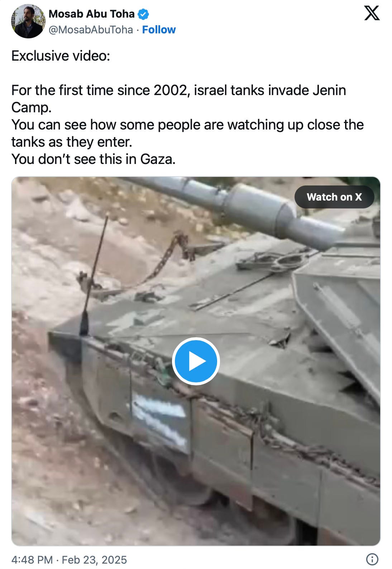Open the X logo link

click(372, 13)
